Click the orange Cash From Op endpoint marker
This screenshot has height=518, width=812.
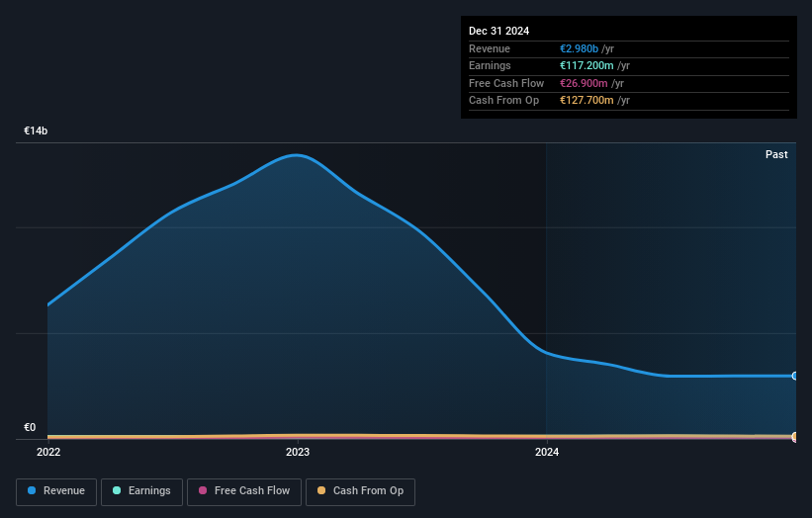click(x=795, y=436)
